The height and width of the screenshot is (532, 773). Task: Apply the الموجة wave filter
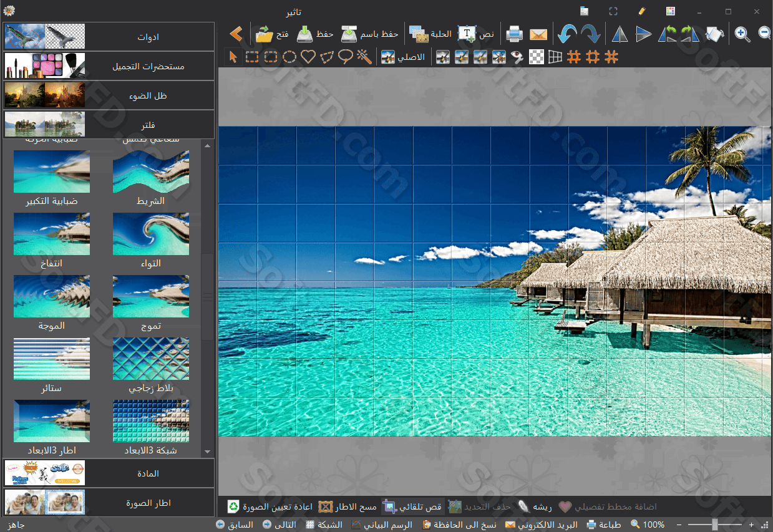tap(52, 296)
